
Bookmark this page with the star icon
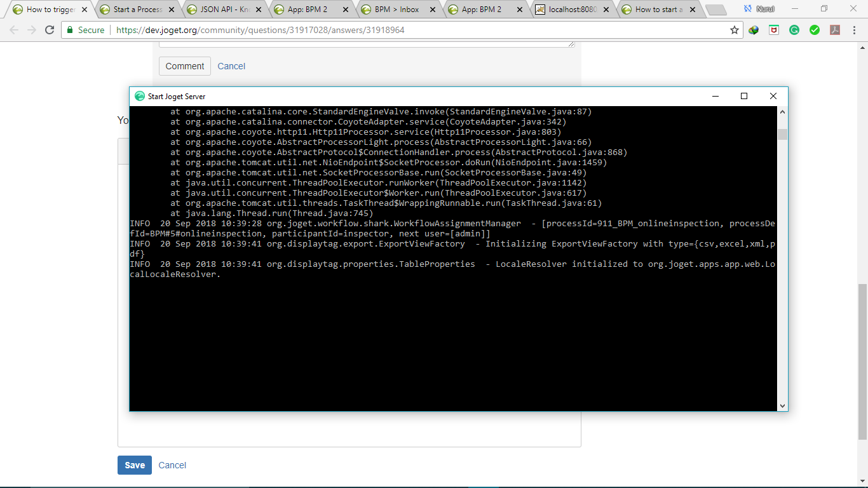(735, 30)
